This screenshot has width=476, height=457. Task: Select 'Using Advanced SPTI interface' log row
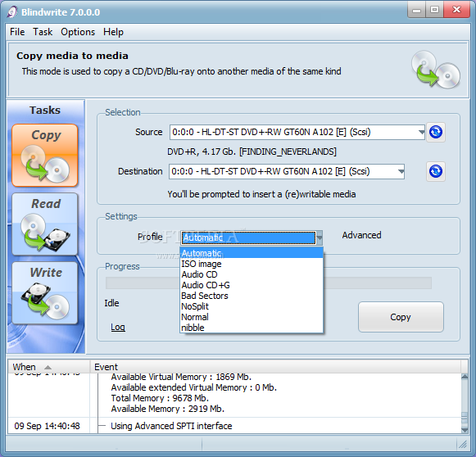(171, 426)
